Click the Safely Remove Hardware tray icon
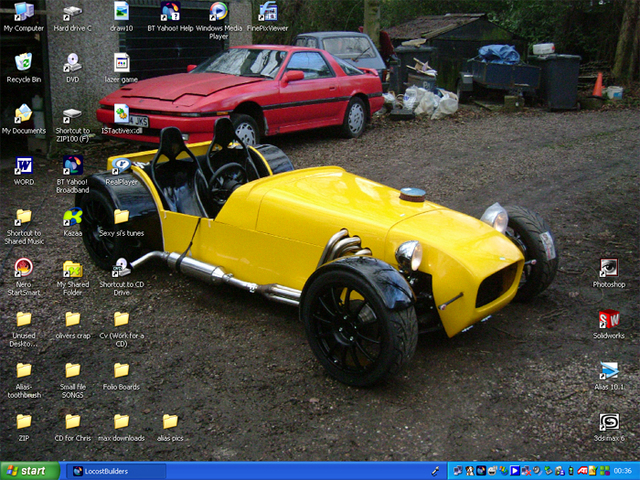The height and width of the screenshot is (480, 640). tap(548, 471)
